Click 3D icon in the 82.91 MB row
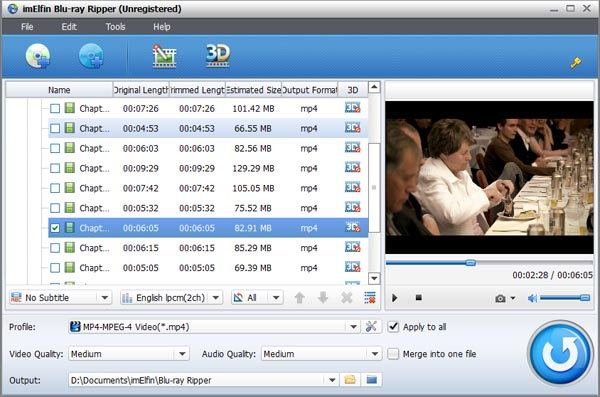The width and height of the screenshot is (600, 397). [352, 227]
